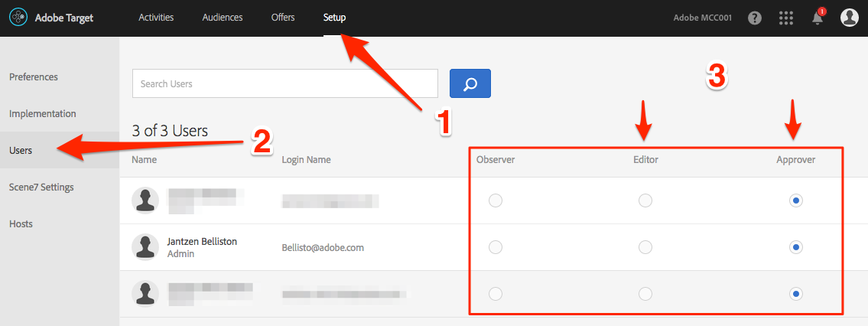Open the app switcher grid icon
This screenshot has width=868, height=326.
point(786,18)
